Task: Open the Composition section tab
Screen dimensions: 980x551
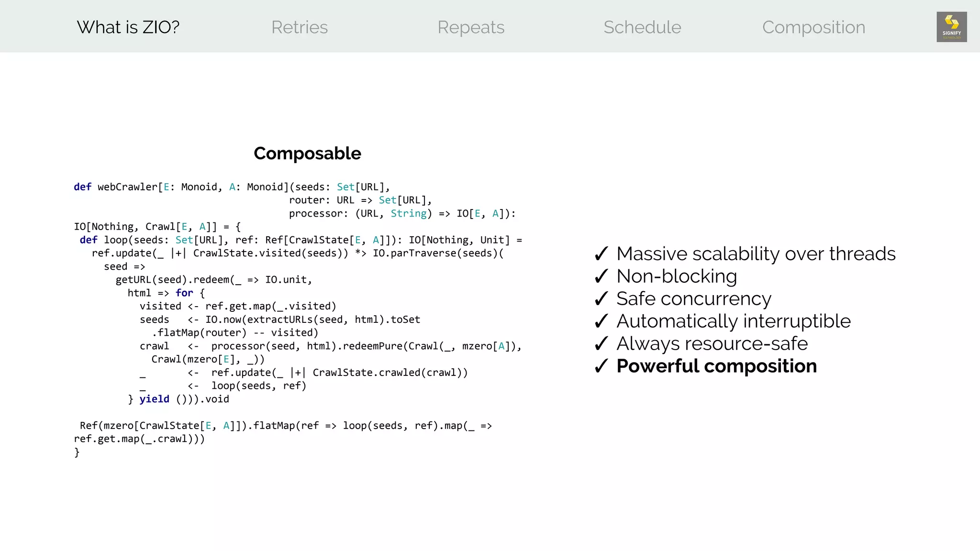Action: pos(813,27)
